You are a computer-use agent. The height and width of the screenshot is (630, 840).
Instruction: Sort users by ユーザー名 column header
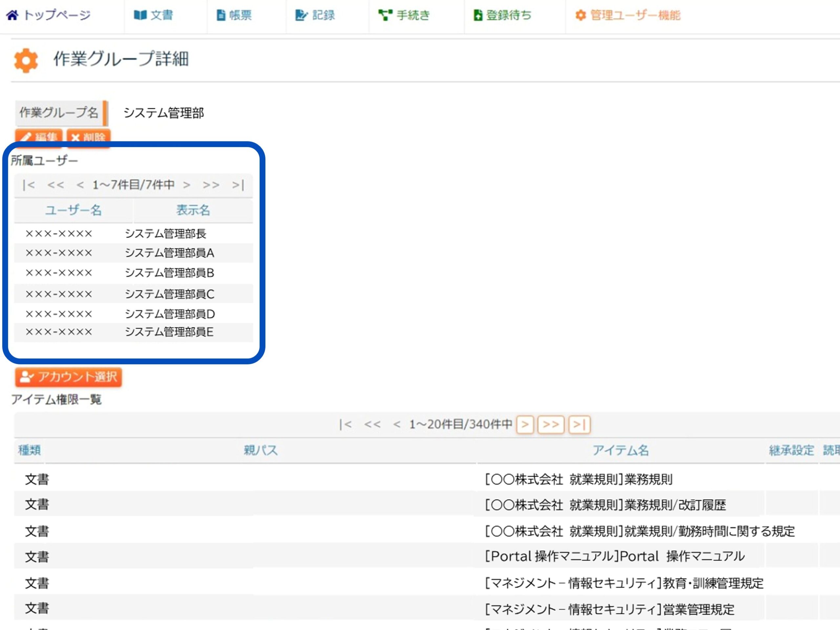click(73, 210)
